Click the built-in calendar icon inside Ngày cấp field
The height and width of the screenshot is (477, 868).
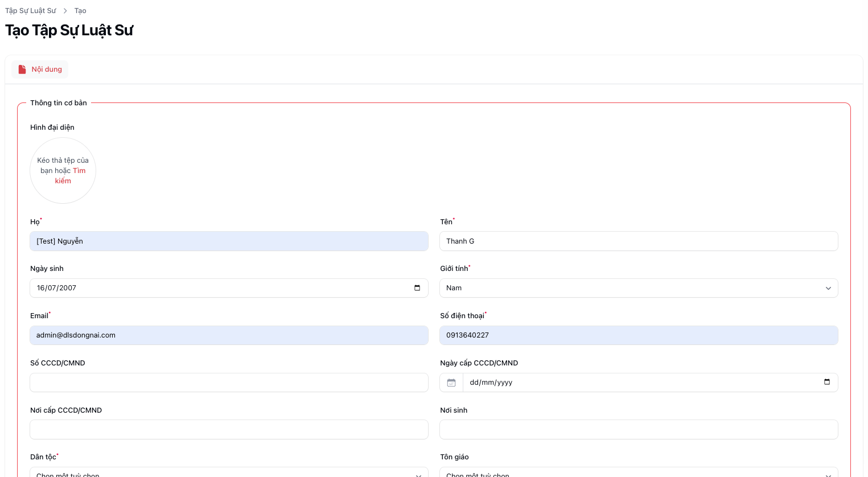pos(826,382)
